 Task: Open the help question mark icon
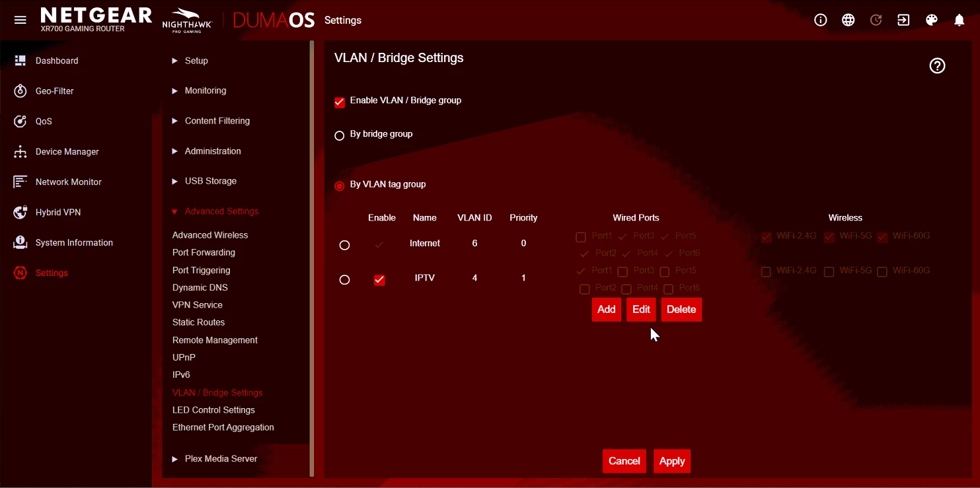pos(937,65)
